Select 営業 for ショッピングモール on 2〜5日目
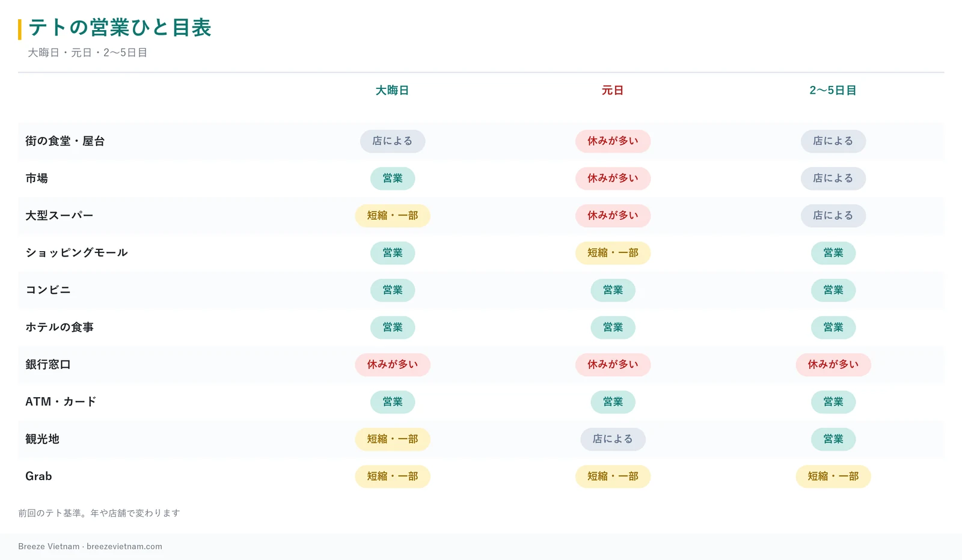This screenshot has width=962, height=560. (833, 253)
